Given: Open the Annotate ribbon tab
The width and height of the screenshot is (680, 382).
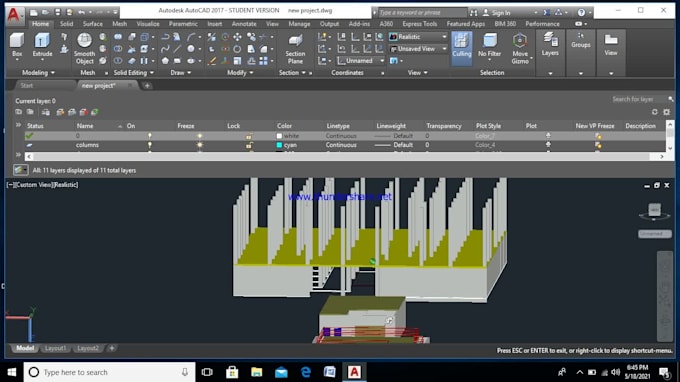Looking at the screenshot, I should click(x=244, y=24).
